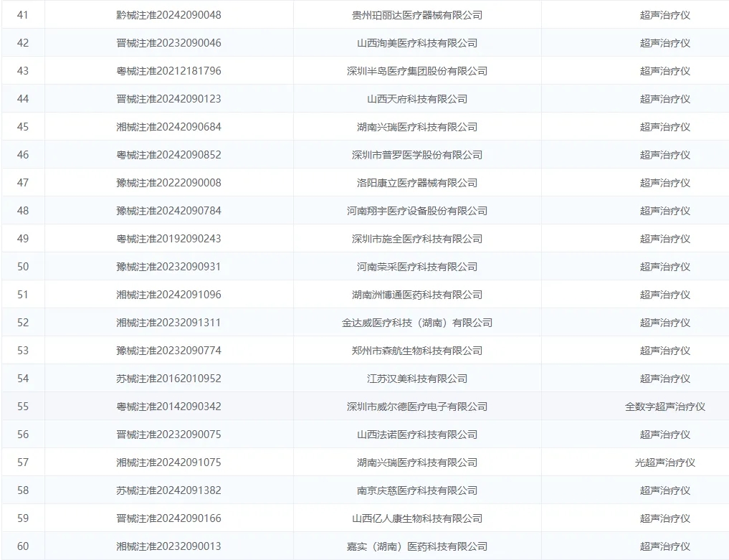Click registration number 晋械注准20242090123
729x560 pixels.
[x=168, y=99]
